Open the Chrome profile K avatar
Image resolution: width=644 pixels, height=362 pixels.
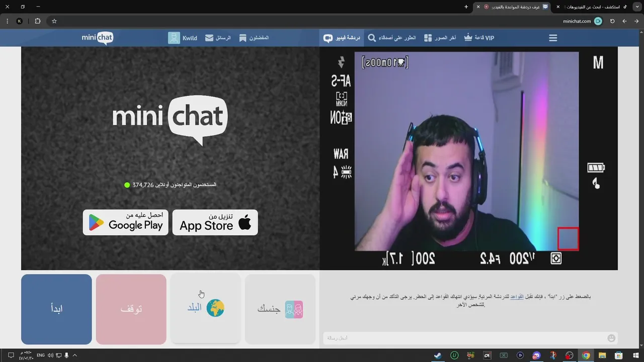20,21
